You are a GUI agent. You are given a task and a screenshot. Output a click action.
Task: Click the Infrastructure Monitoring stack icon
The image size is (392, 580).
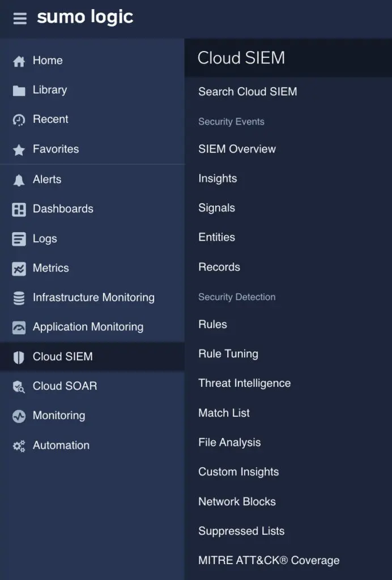tap(19, 298)
